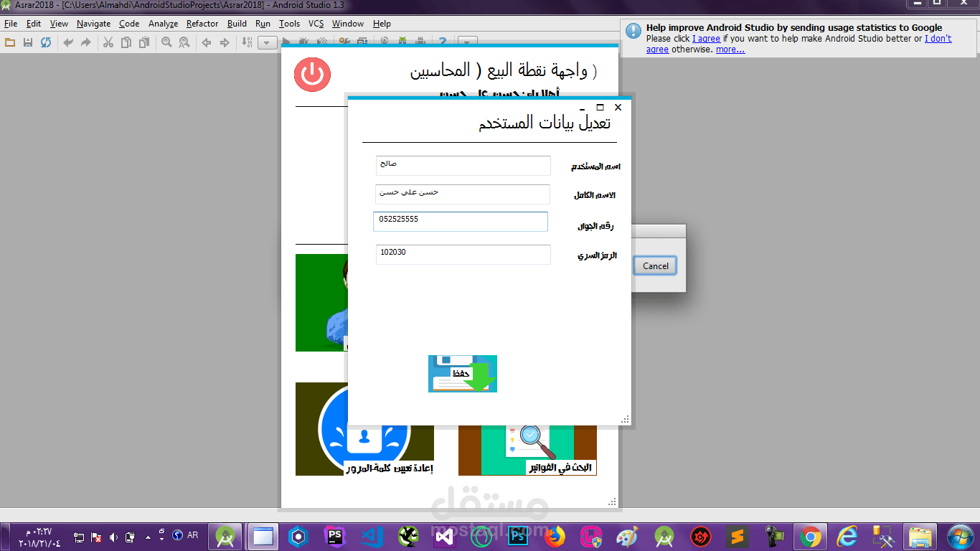Click the Windows Start orb
This screenshot has height=551, width=980.
pos(960,536)
